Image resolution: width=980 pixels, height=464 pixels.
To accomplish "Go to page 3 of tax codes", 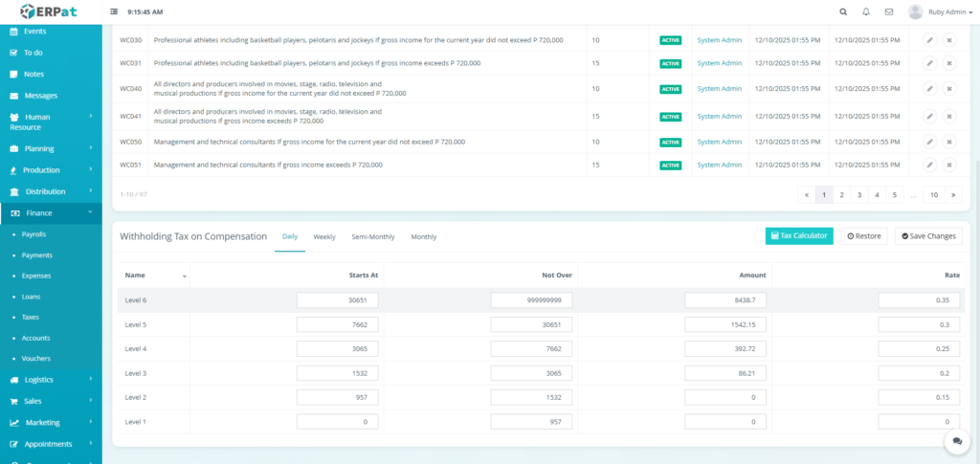I will pyautogui.click(x=859, y=194).
